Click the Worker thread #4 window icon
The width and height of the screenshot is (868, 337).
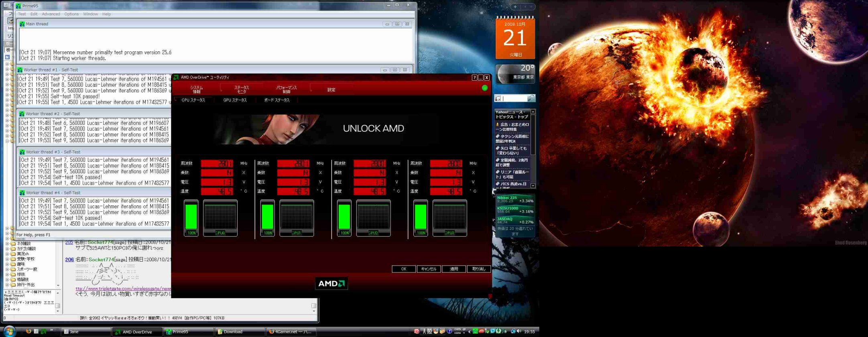[22, 193]
